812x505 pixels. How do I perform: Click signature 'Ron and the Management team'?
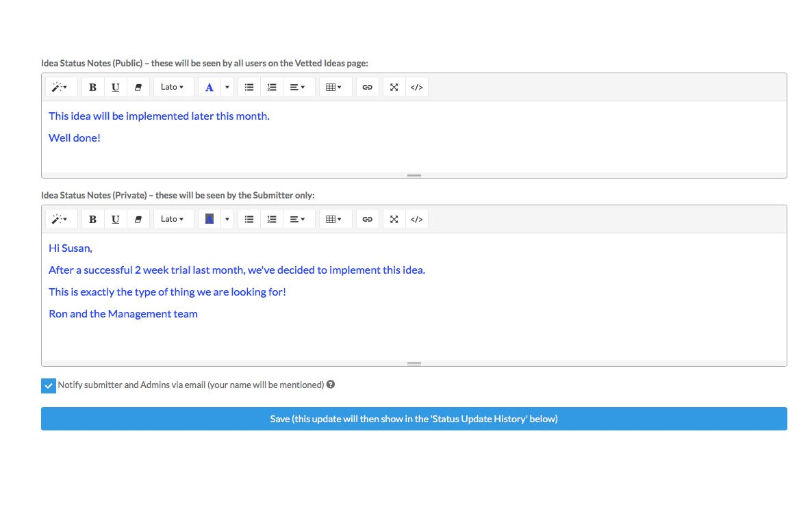(x=123, y=313)
